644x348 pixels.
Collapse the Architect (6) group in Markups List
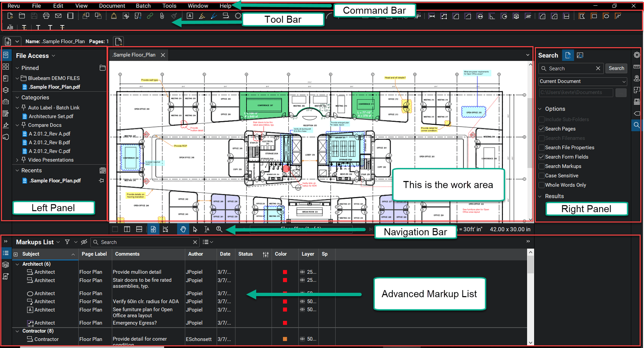(x=17, y=264)
